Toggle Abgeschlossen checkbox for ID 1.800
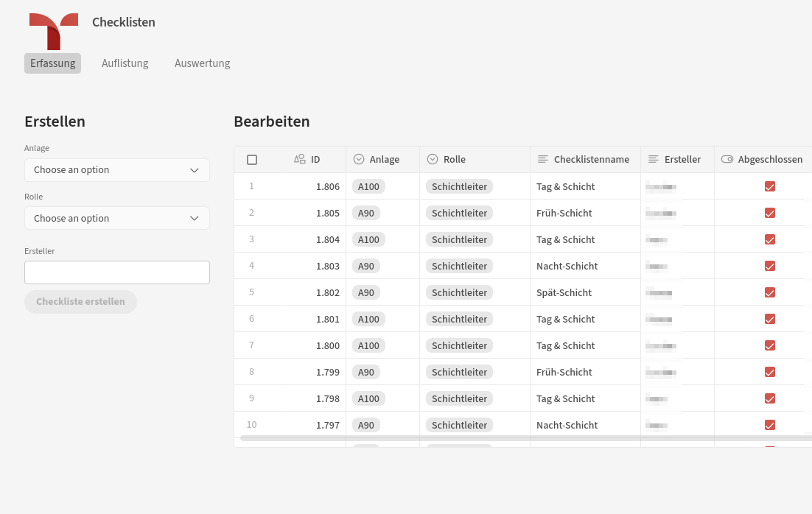812x514 pixels. pos(770,345)
